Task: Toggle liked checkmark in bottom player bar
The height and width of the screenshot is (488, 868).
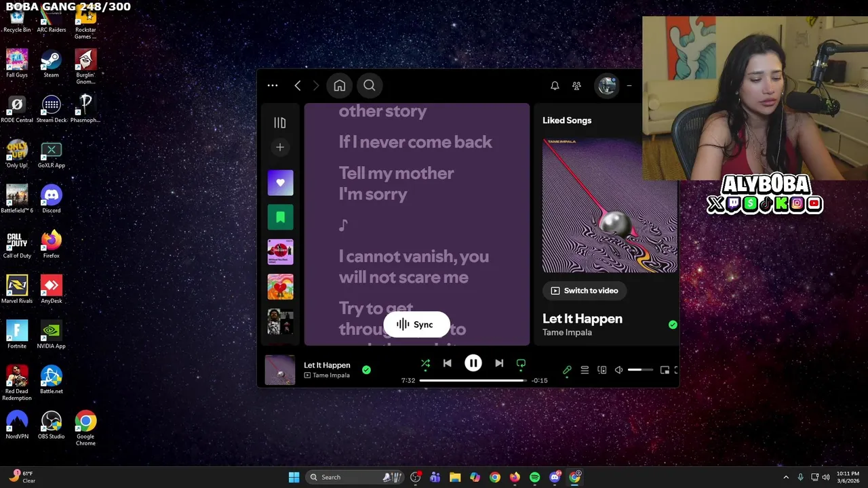Action: coord(366,369)
